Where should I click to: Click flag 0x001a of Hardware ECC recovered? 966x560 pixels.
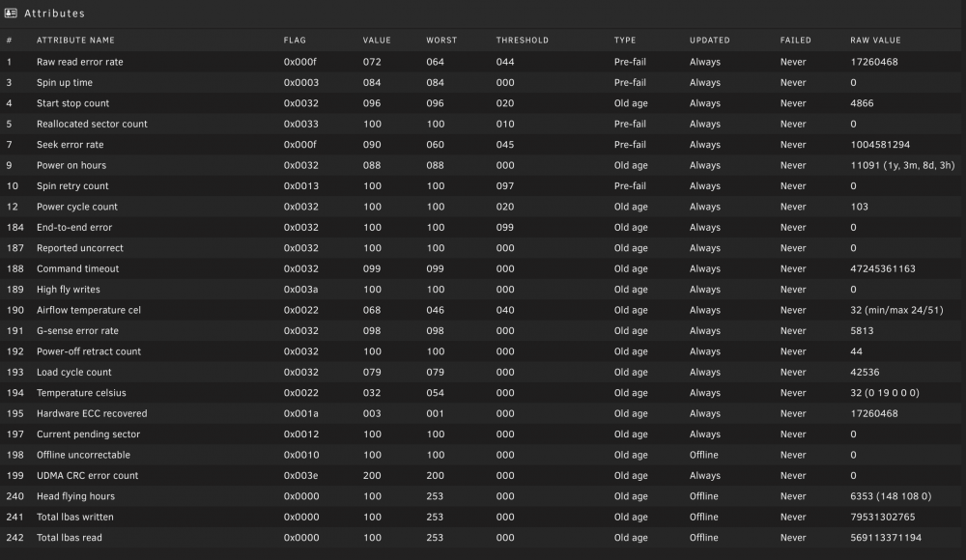[x=301, y=413]
